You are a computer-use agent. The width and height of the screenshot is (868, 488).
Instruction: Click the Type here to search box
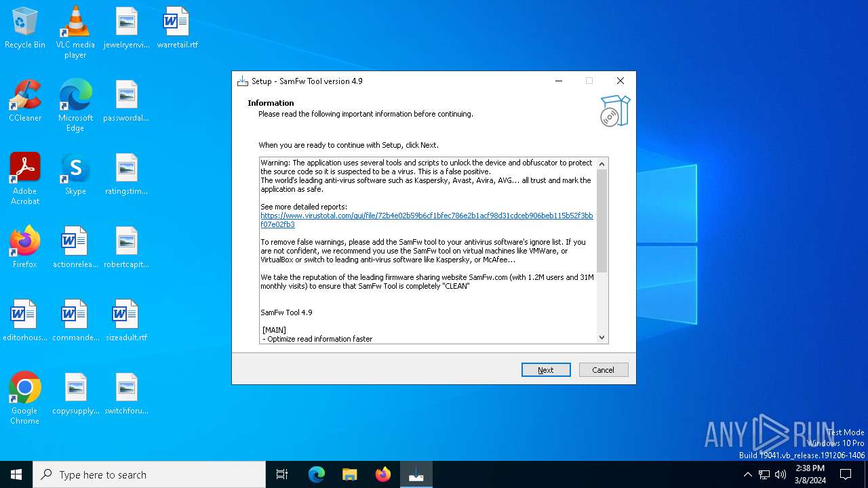pos(149,474)
